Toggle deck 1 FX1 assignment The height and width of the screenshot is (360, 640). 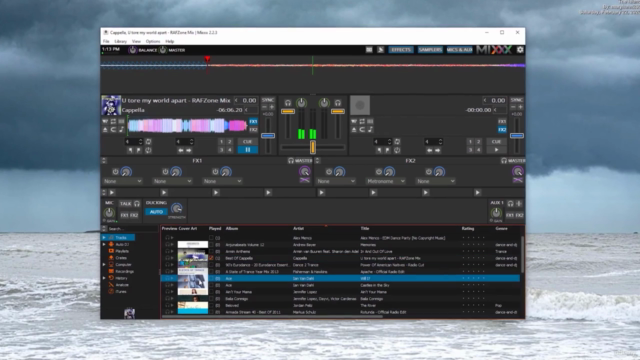click(x=253, y=122)
